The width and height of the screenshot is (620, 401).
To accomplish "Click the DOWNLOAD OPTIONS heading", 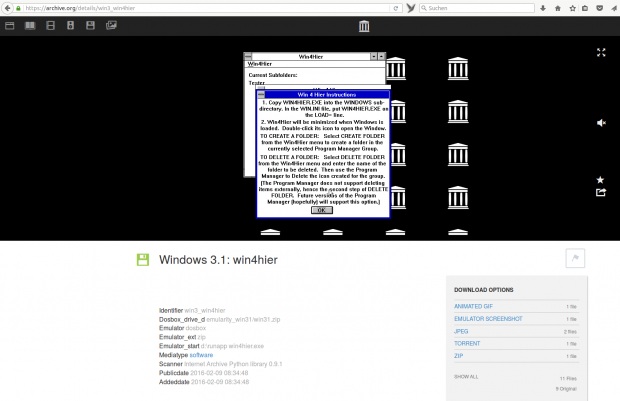I will coord(484,290).
